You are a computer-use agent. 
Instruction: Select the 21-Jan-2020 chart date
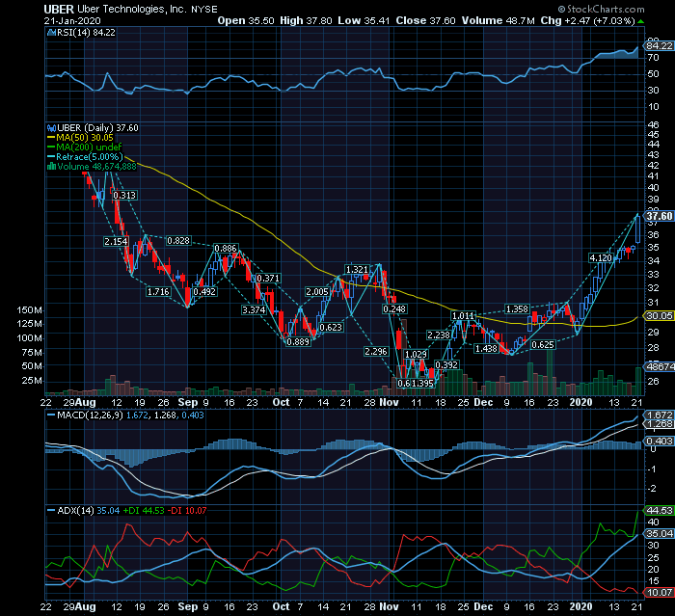click(x=72, y=20)
